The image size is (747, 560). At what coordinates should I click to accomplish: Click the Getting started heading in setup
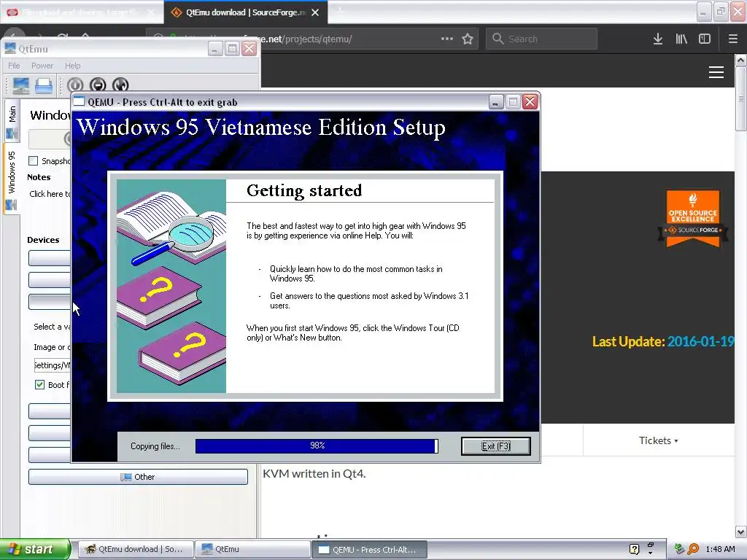304,190
